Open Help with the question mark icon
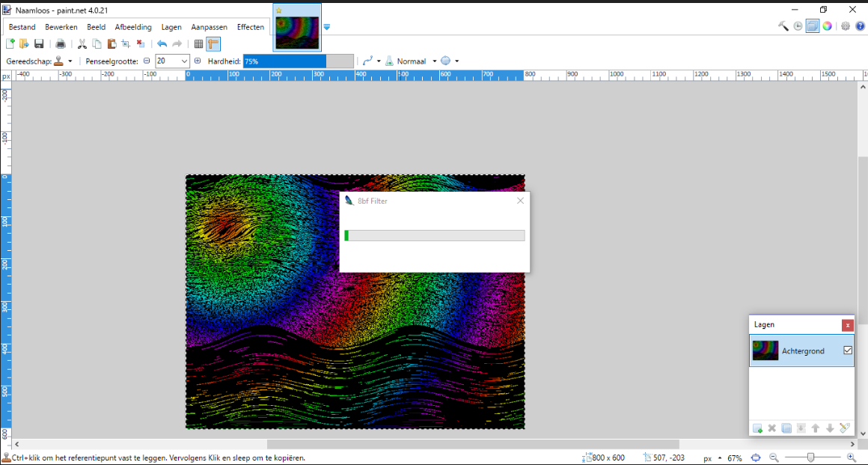Image resolution: width=868 pixels, height=465 pixels. point(860,26)
